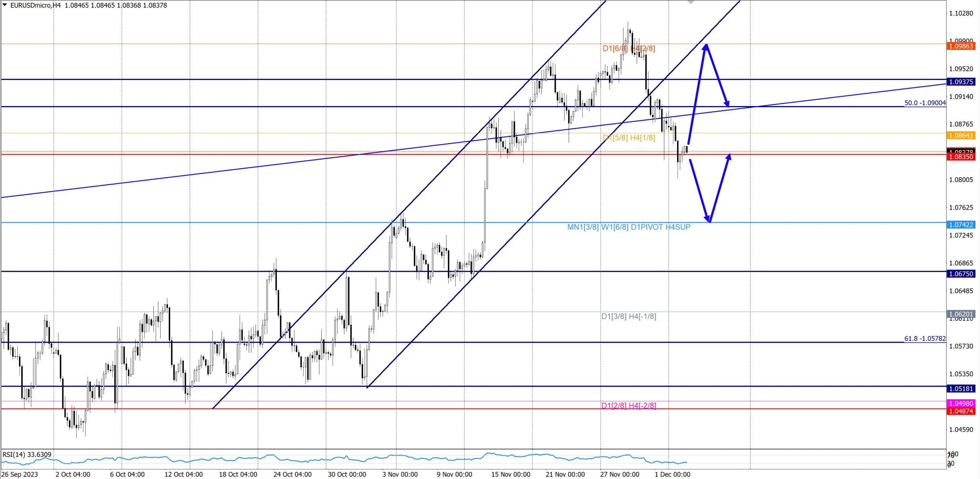980x479 pixels.
Task: Click the 1 Dec 00:00 date label
Action: (x=672, y=474)
